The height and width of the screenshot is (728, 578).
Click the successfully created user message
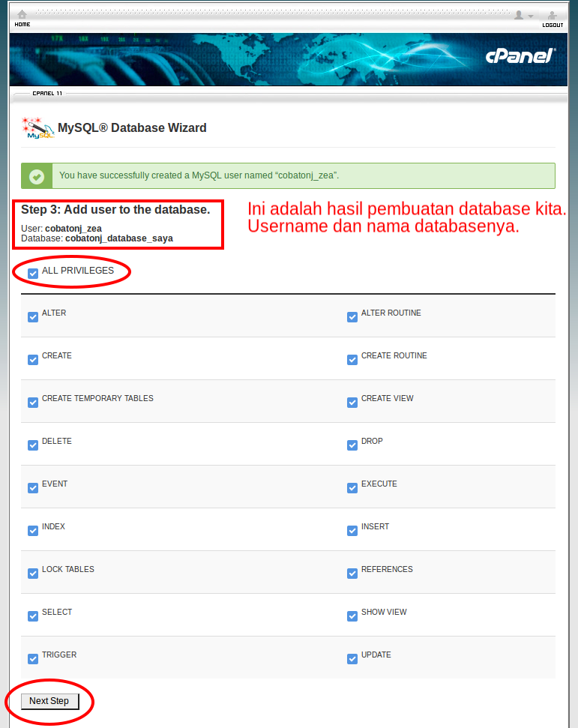point(199,175)
